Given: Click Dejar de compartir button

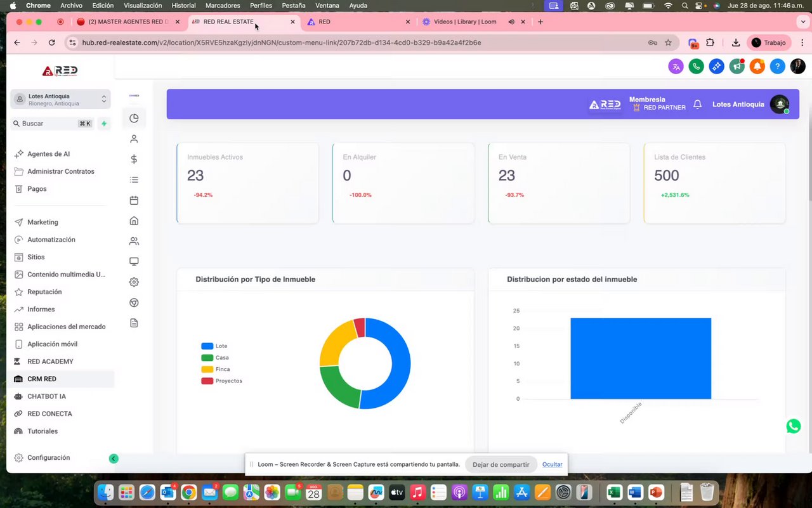Looking at the screenshot, I should [x=501, y=464].
